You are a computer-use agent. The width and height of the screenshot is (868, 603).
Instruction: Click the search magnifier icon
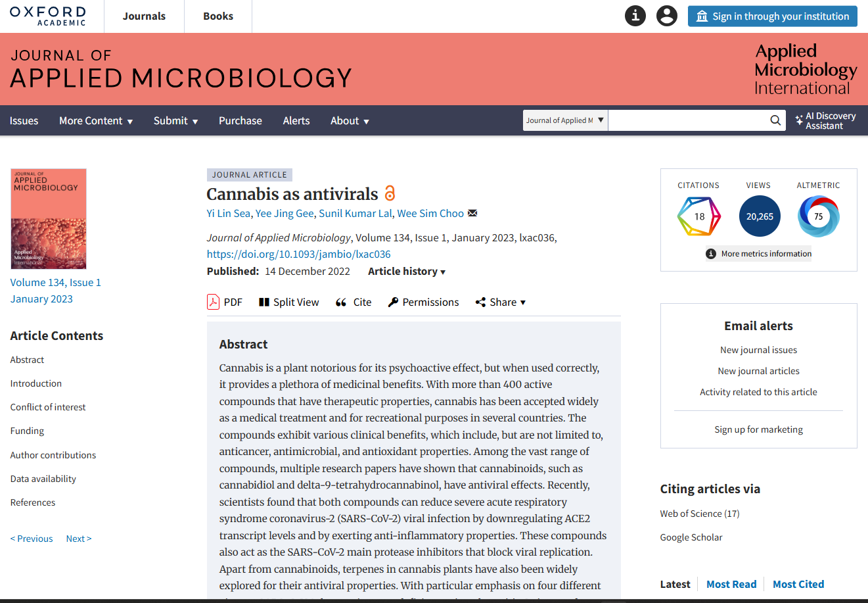[775, 120]
